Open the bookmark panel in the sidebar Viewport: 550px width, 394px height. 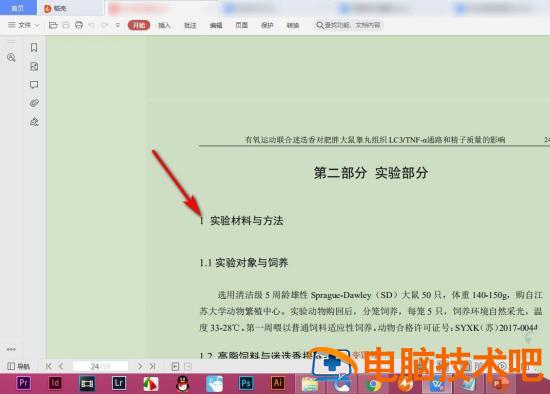click(x=34, y=47)
